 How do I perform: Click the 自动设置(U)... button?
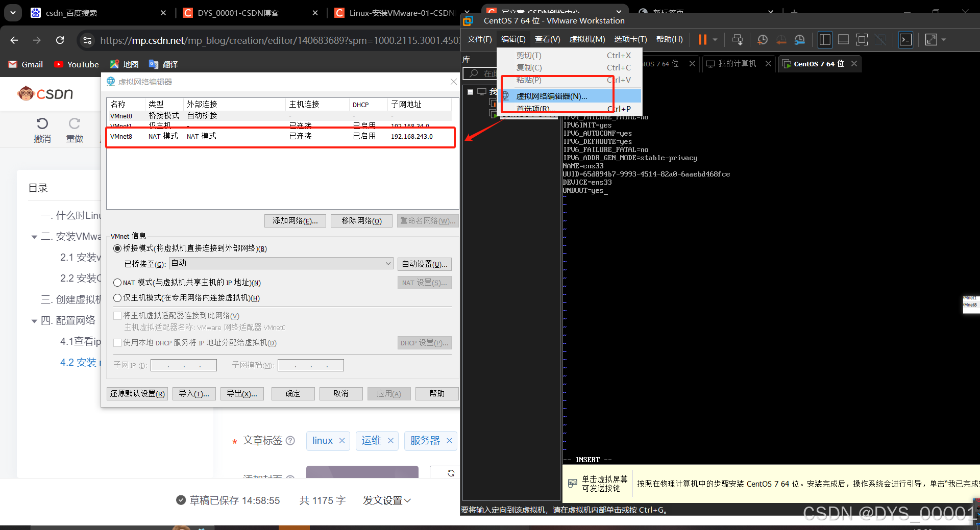pyautogui.click(x=424, y=264)
